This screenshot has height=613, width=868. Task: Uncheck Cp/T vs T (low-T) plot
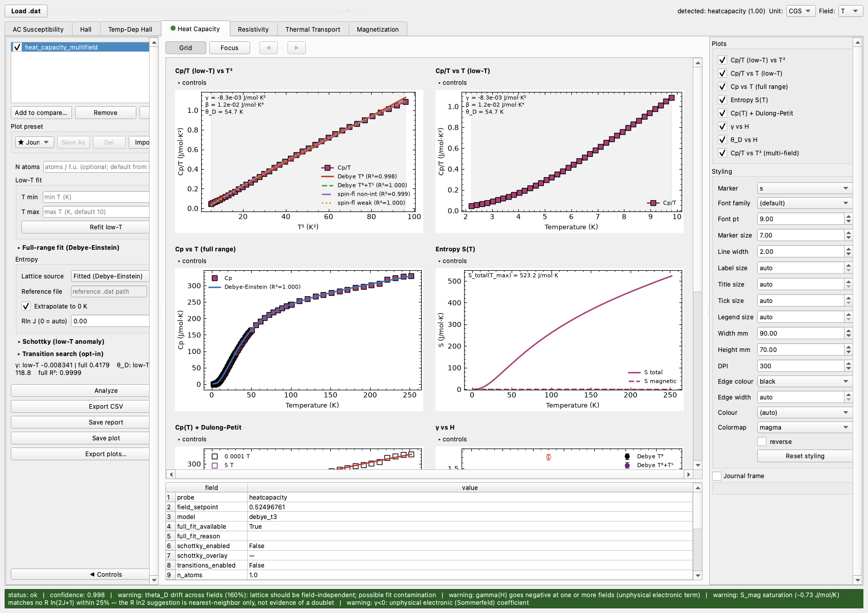(x=722, y=73)
